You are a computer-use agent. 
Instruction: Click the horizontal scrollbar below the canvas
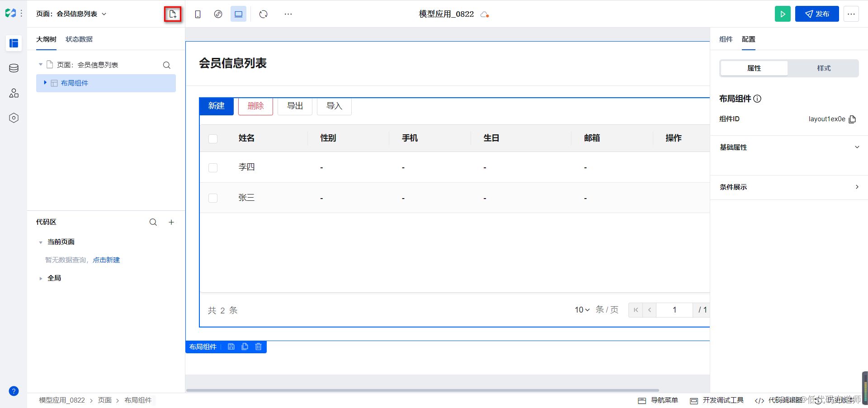point(422,390)
